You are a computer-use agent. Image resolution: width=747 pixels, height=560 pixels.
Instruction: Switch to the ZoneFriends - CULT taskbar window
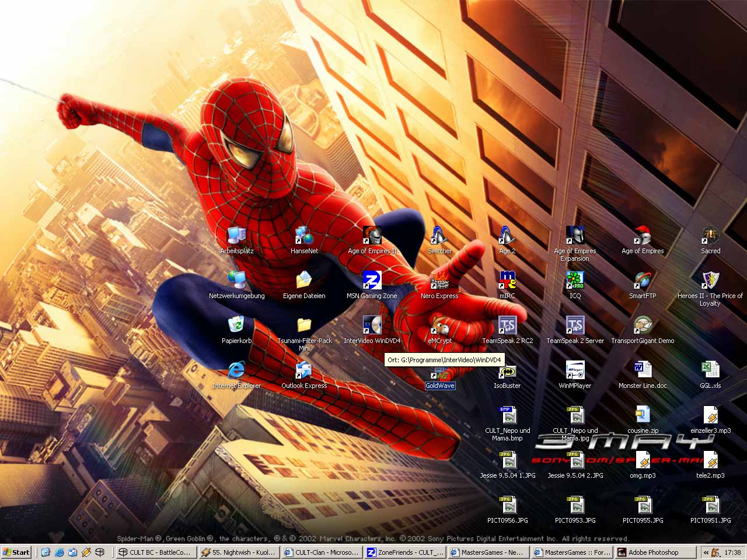click(404, 552)
